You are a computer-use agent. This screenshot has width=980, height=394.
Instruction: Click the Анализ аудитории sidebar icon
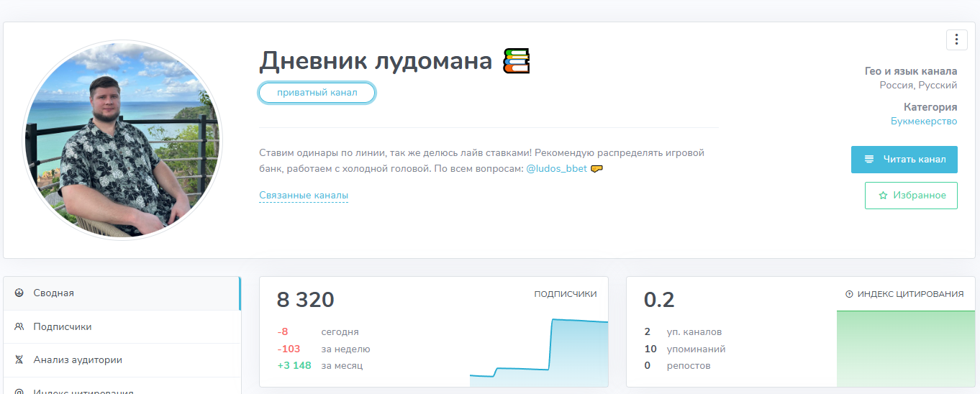click(x=19, y=359)
